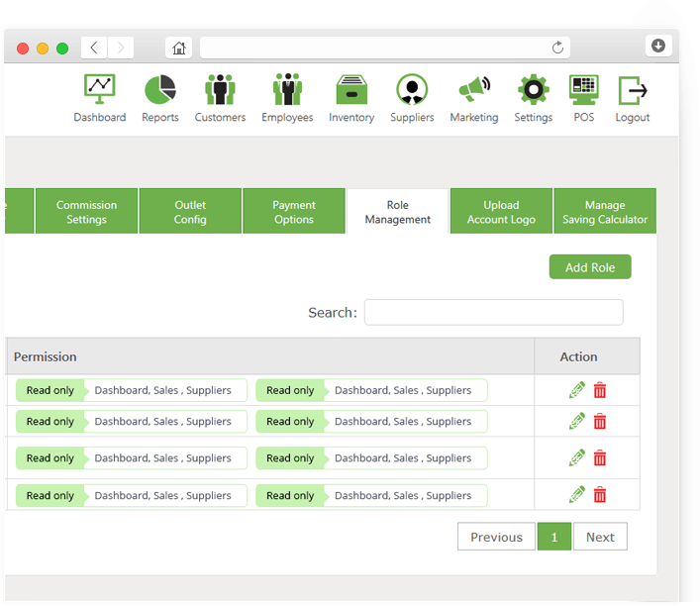Open the Inventory box icon
The image size is (700, 606).
(x=351, y=89)
